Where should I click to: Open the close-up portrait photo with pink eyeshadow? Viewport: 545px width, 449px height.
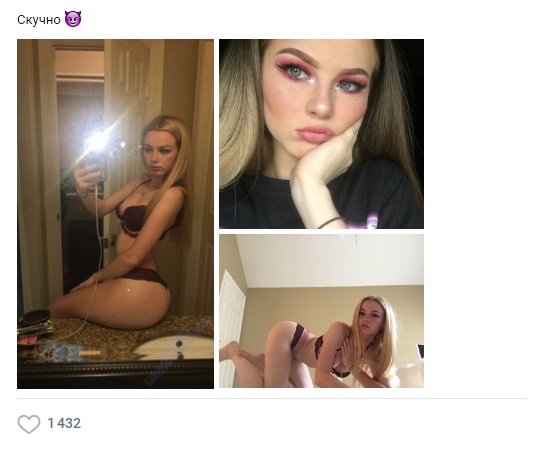(322, 134)
